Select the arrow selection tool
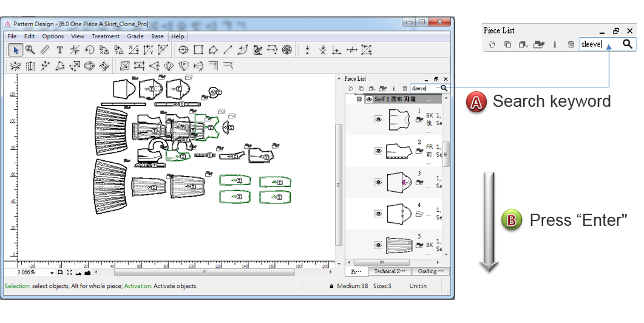The height and width of the screenshot is (323, 644). point(15,50)
